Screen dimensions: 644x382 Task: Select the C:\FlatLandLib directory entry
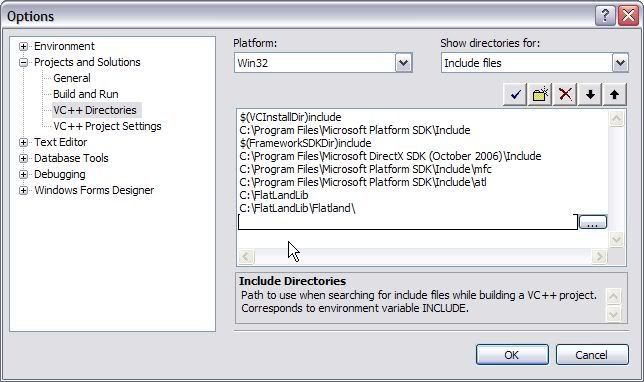(274, 195)
